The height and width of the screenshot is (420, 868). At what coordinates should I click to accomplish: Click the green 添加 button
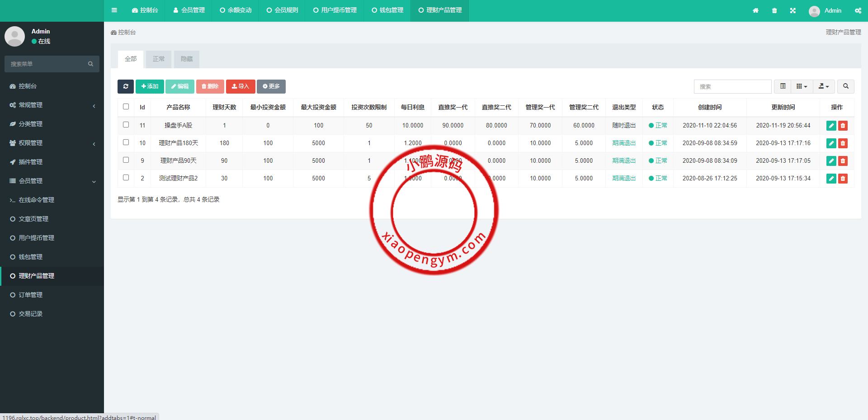[150, 86]
